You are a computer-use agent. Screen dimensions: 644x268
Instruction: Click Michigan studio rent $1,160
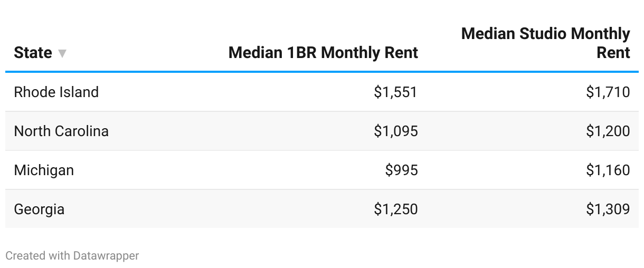[x=608, y=170]
